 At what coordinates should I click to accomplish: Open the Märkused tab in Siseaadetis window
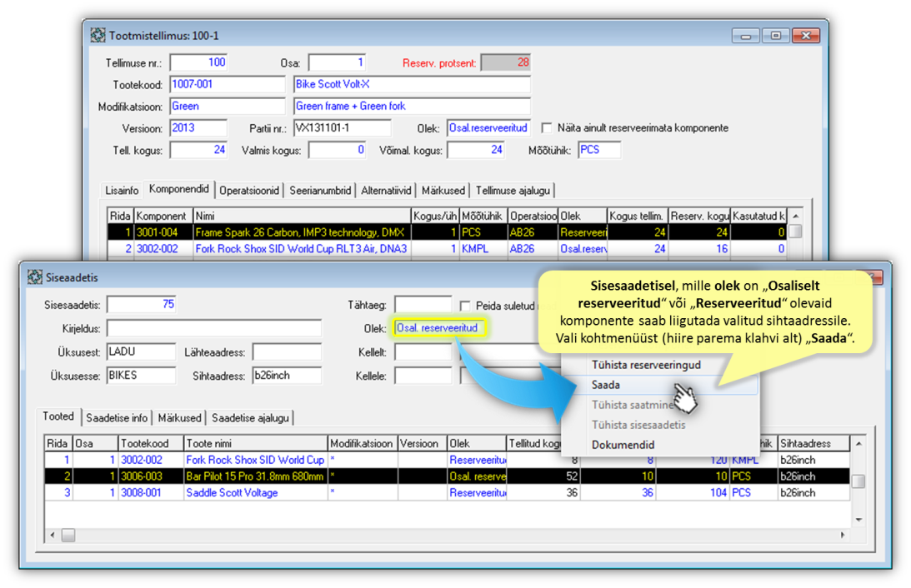click(179, 418)
